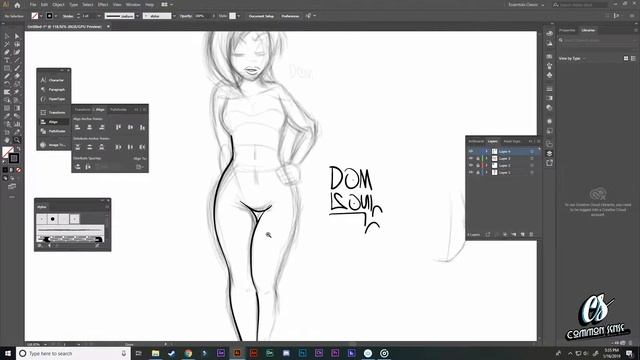The height and width of the screenshot is (360, 640).
Task: Open the Character panel from the dock
Action: click(53, 80)
